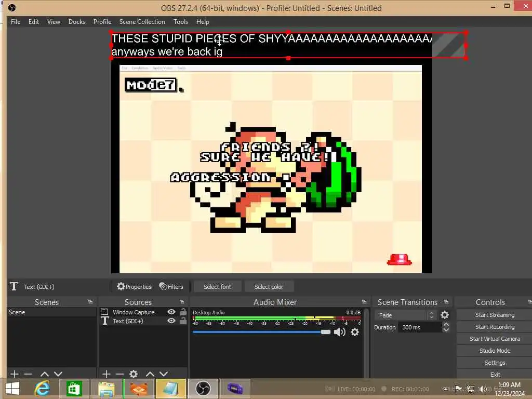The height and width of the screenshot is (399, 532).
Task: Remove the selected source with minus button
Action: tap(120, 374)
